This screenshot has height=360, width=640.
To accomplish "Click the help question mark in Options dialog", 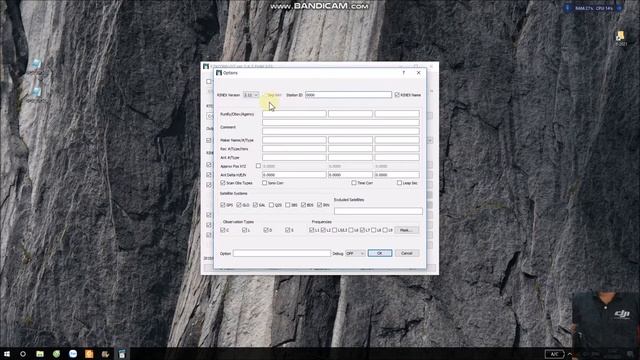I will 404,73.
